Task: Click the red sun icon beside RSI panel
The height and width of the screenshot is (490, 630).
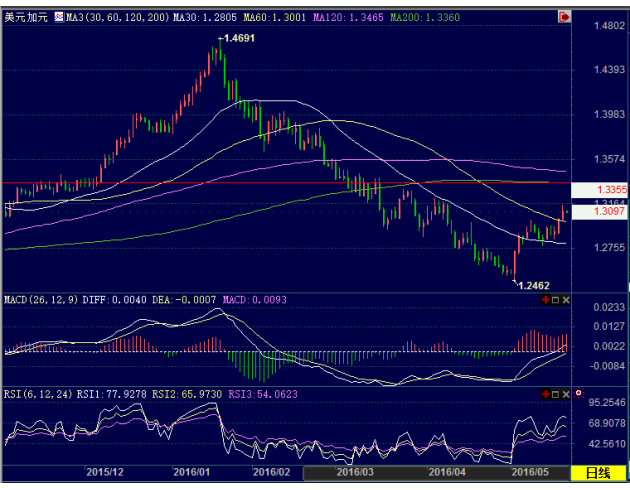Action: [x=578, y=393]
